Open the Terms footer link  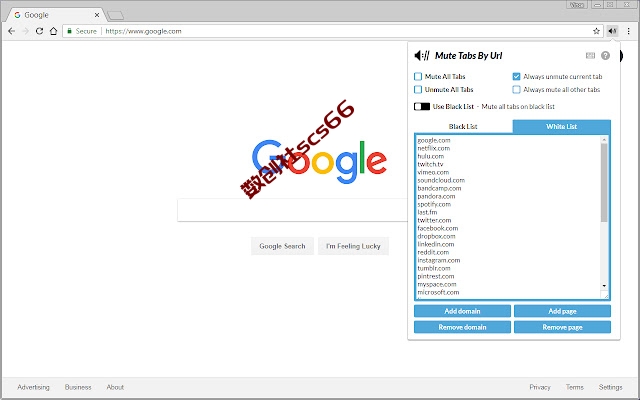coord(575,387)
